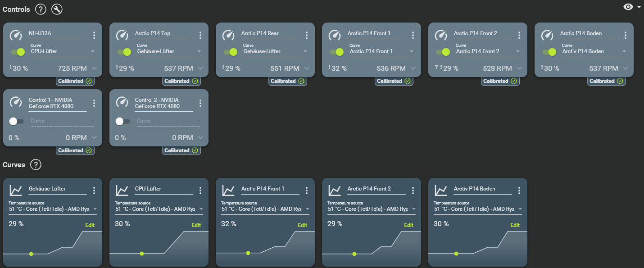Edit the Arctic P14 Front 2 curve
The width and height of the screenshot is (644, 268).
409,225
